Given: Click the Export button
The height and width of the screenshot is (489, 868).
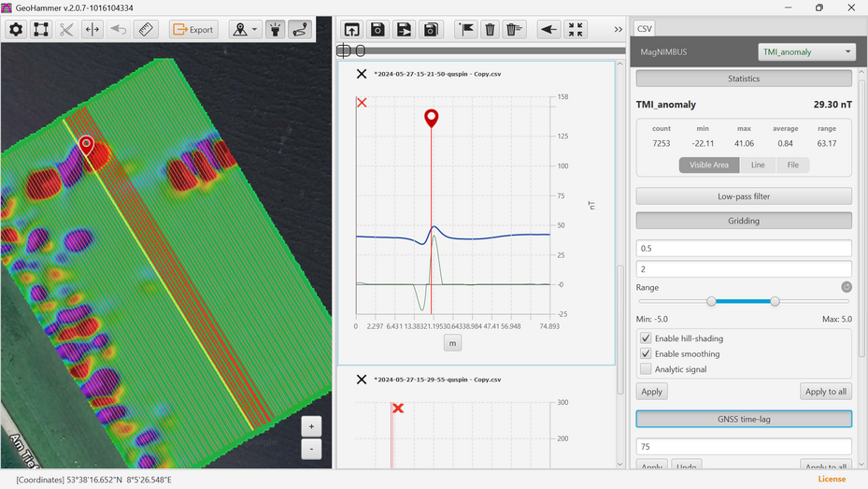Looking at the screenshot, I should coord(193,29).
